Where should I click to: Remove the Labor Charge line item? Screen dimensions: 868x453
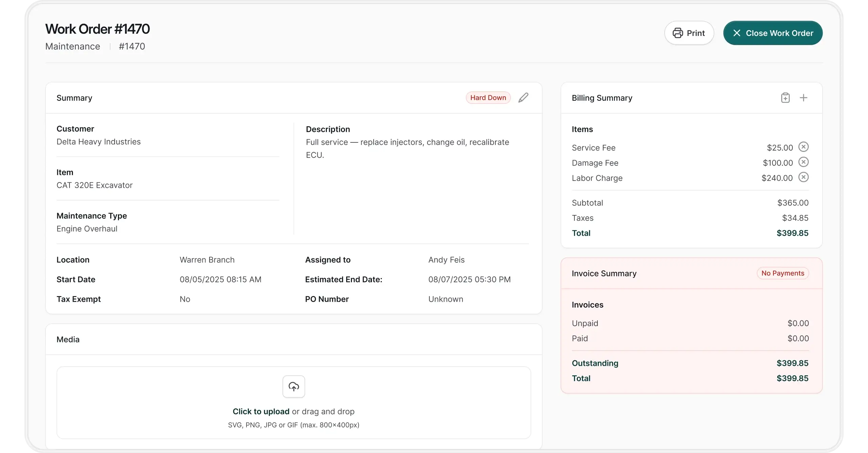[803, 177]
